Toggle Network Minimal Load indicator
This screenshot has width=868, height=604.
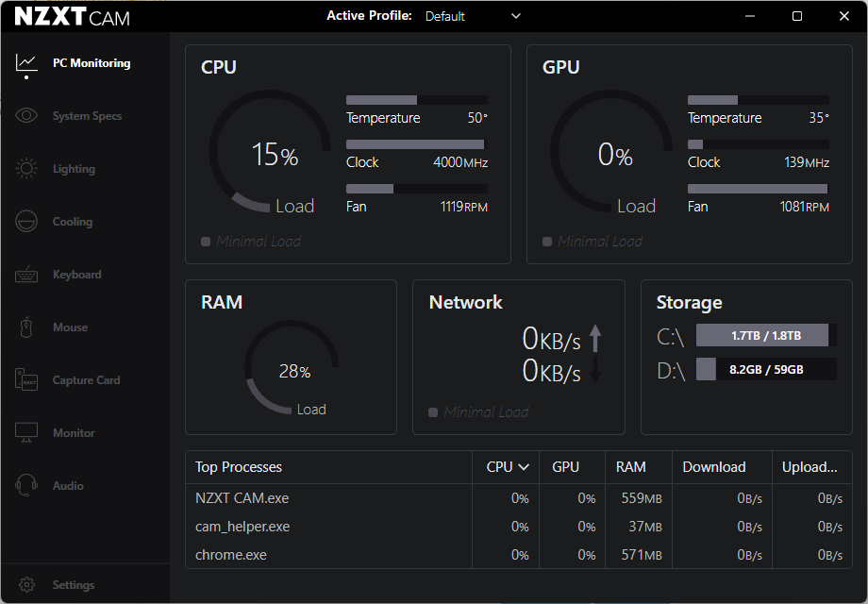click(x=433, y=412)
